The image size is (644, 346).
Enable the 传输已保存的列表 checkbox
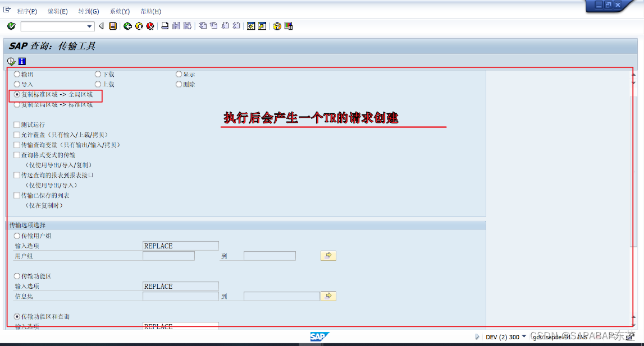[17, 195]
